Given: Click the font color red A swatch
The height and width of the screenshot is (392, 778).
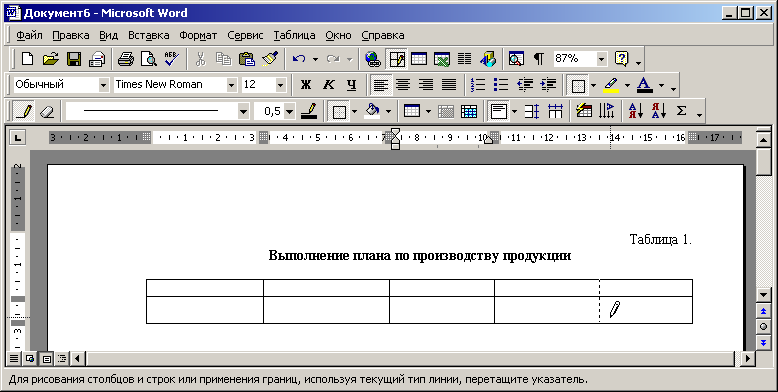Looking at the screenshot, I should [x=645, y=85].
